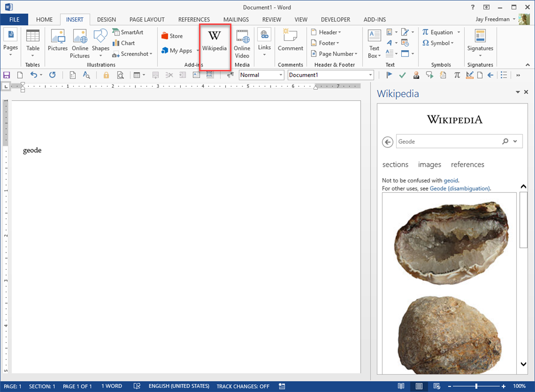
Task: Click the Redo circular arrow icon
Action: click(x=52, y=75)
